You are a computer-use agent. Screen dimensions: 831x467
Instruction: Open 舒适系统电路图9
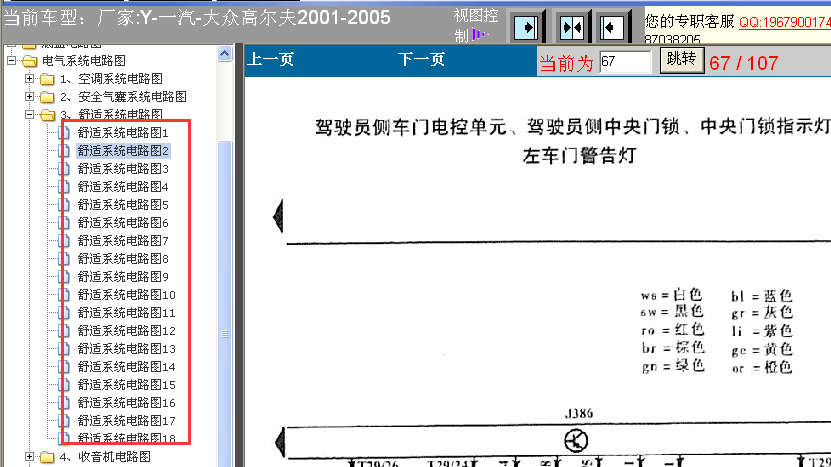123,277
